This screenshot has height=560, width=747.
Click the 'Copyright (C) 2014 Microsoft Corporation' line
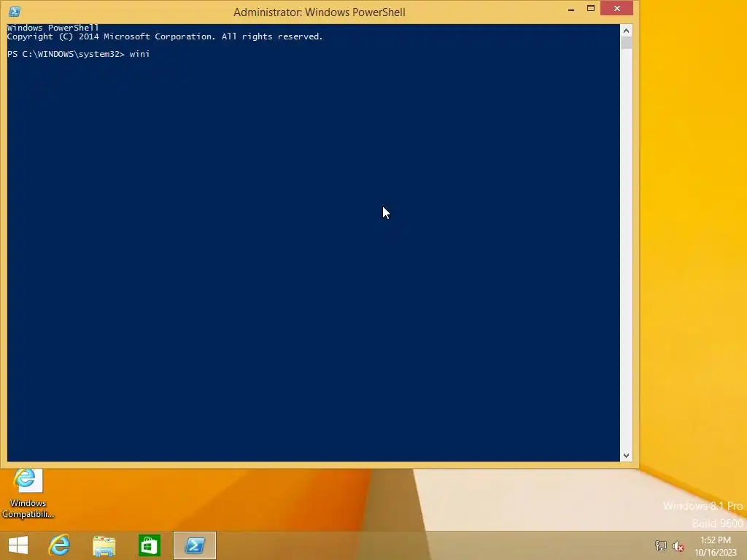[165, 36]
